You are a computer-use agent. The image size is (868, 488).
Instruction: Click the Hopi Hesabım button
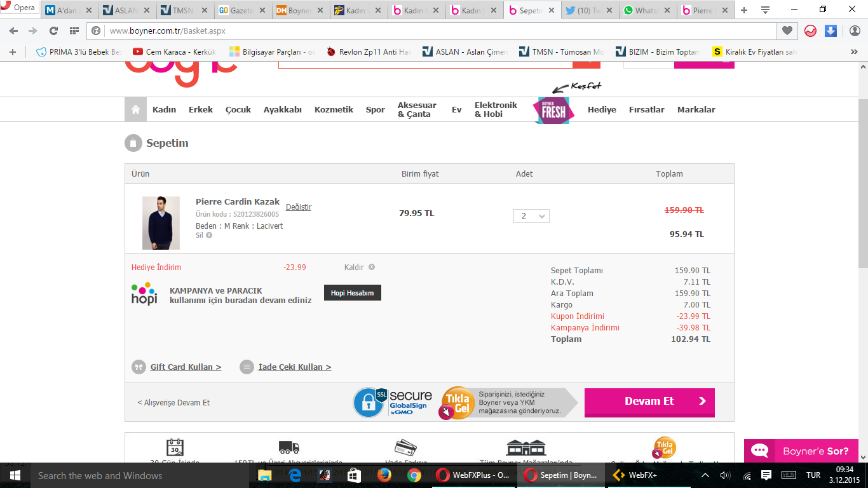(x=352, y=293)
